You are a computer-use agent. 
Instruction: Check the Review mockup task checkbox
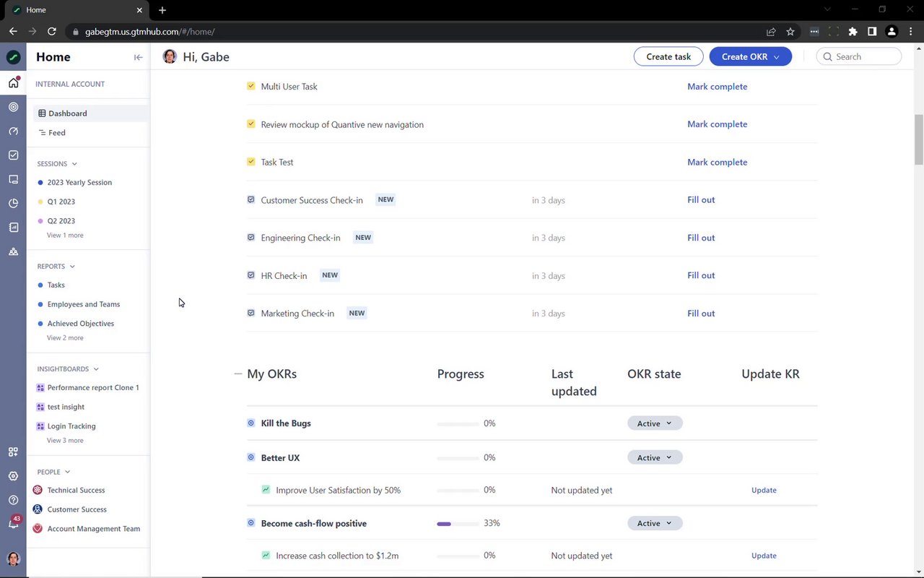point(250,124)
